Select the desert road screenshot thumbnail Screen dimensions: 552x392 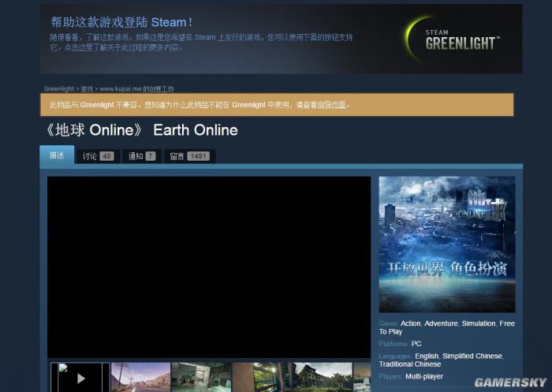(141, 378)
